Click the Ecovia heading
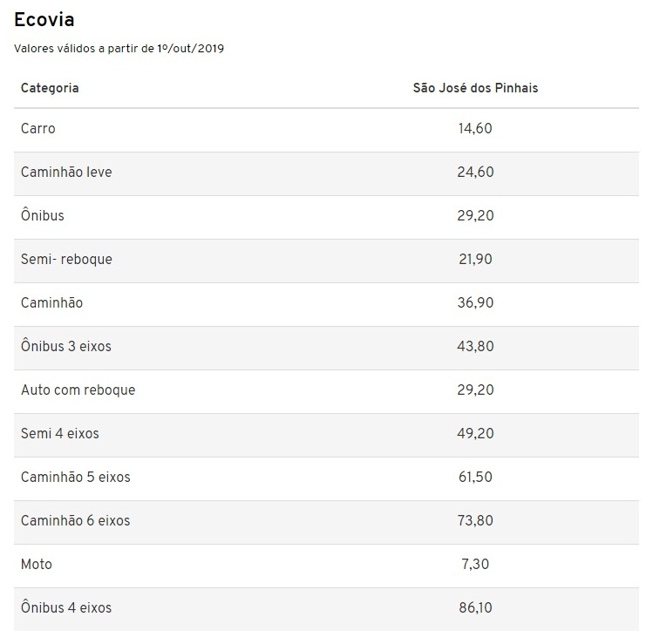This screenshot has width=653, height=644. coord(44,19)
